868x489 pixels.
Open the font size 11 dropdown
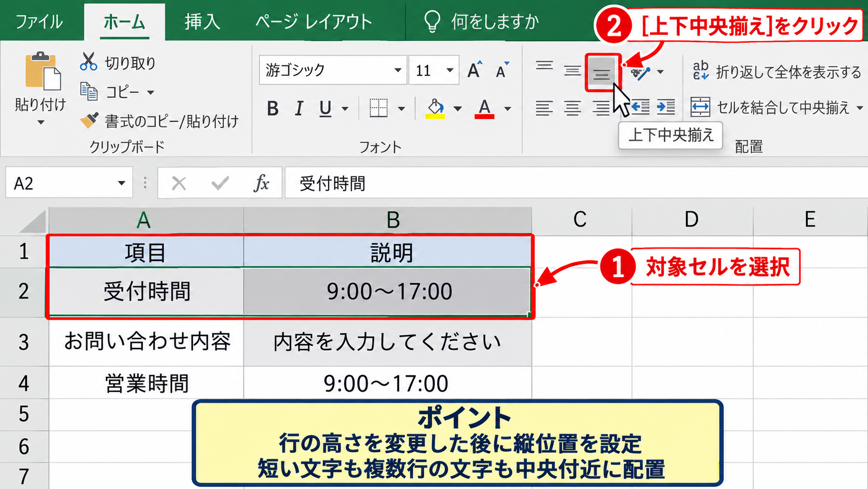[x=450, y=70]
